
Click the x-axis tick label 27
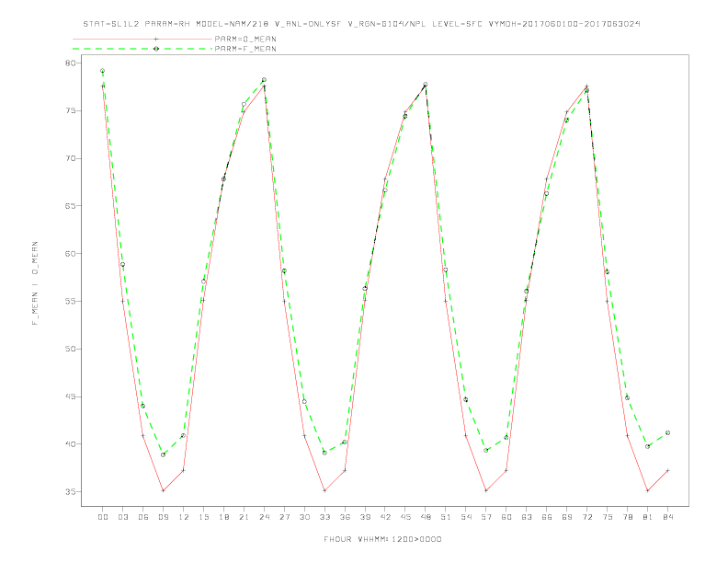coord(284,517)
